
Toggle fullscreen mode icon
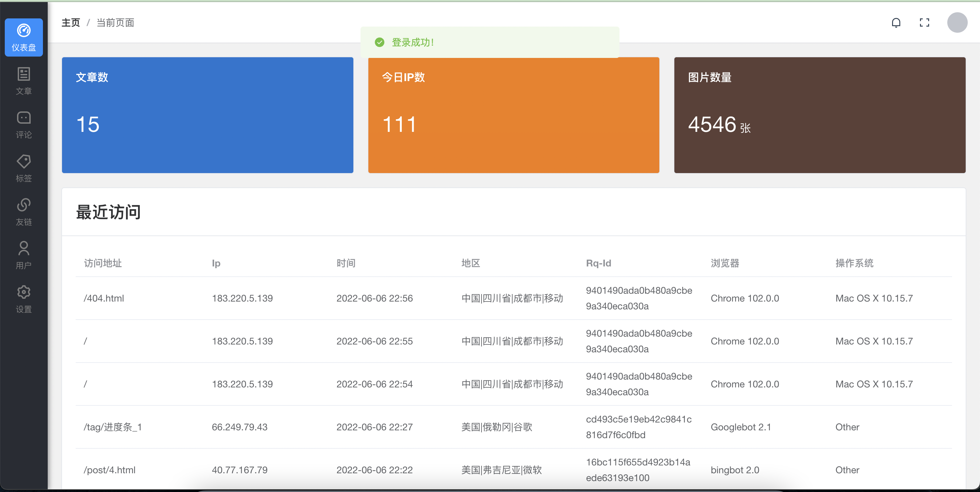(x=924, y=23)
